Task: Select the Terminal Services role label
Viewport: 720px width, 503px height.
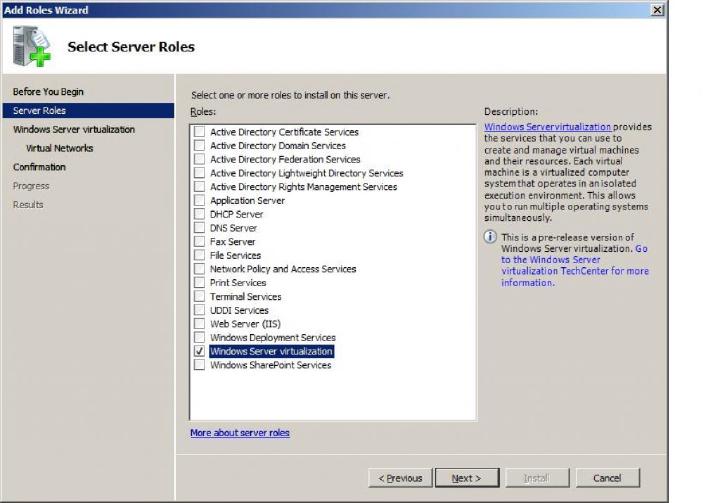Action: tap(246, 296)
